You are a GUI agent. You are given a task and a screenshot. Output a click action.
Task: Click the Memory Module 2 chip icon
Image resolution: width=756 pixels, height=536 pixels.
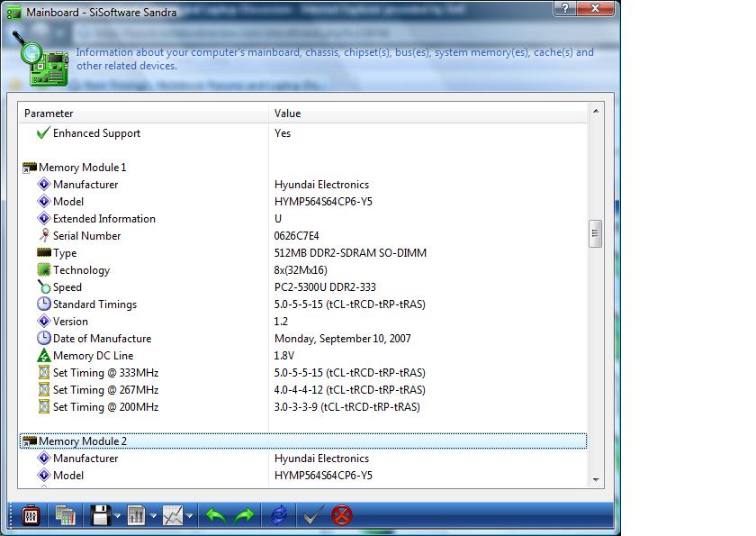[30, 441]
